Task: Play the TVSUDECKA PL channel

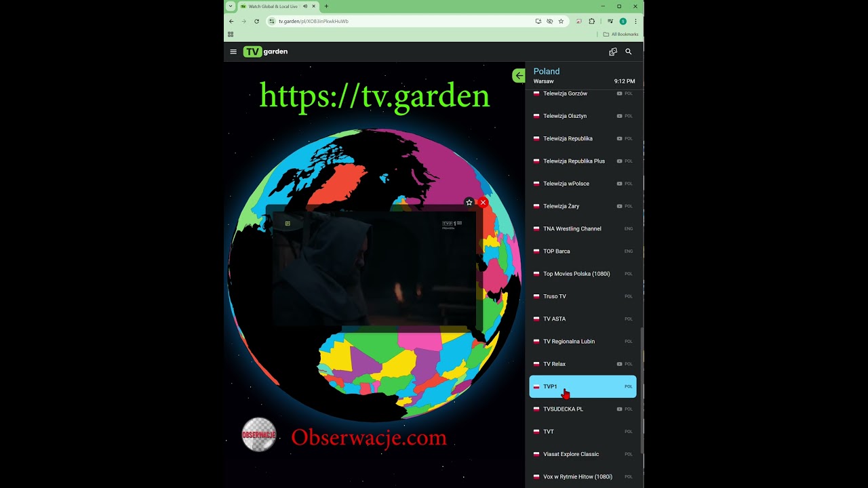Action: tap(583, 409)
